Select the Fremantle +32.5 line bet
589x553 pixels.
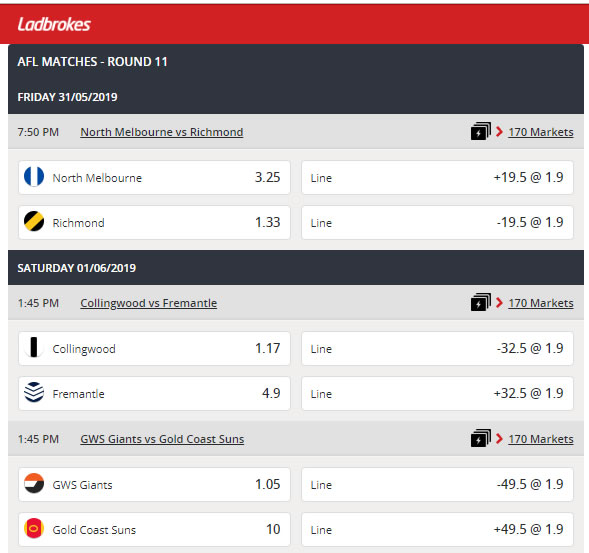[438, 393]
